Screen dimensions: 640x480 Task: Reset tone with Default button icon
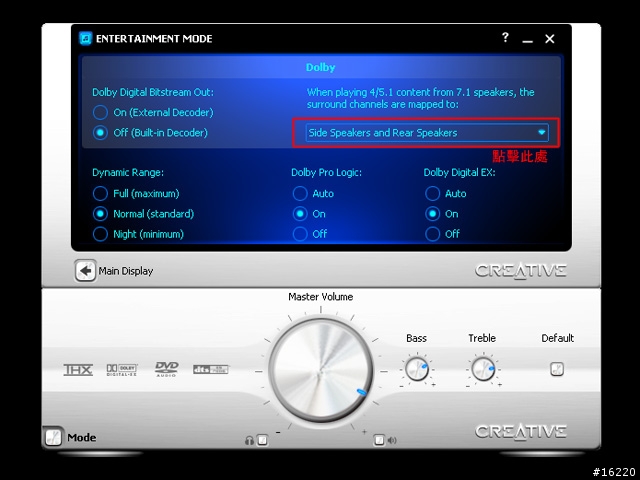click(x=557, y=369)
